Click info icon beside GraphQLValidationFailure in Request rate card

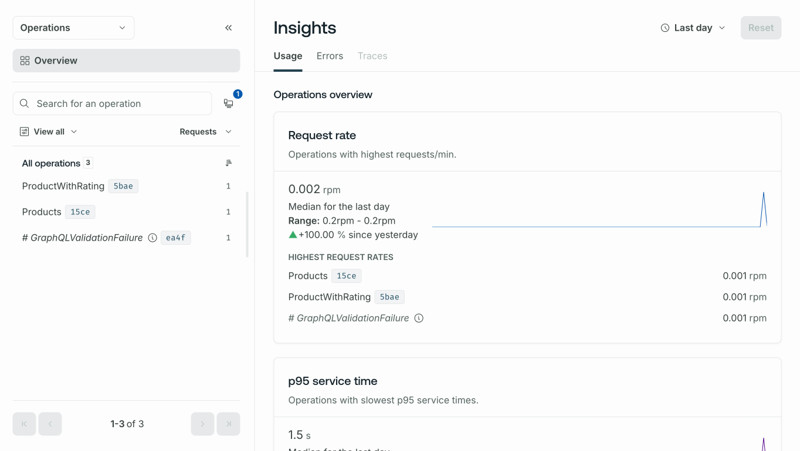pyautogui.click(x=418, y=318)
